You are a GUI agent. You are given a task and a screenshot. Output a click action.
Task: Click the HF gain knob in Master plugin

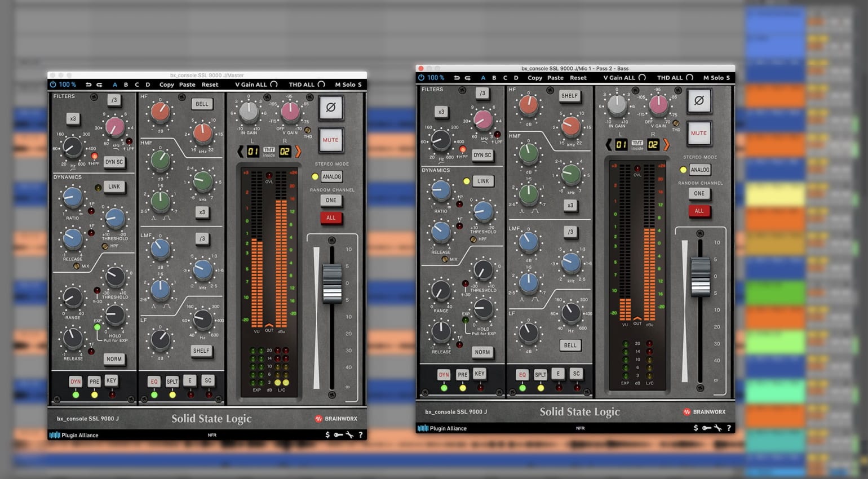tap(160, 112)
